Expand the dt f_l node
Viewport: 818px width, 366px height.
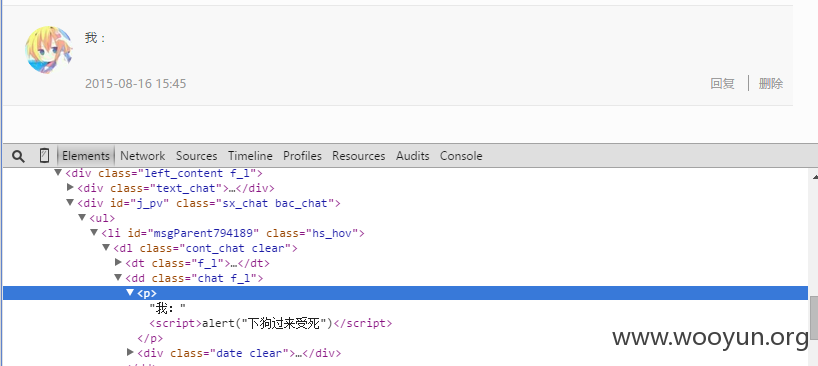pos(118,263)
